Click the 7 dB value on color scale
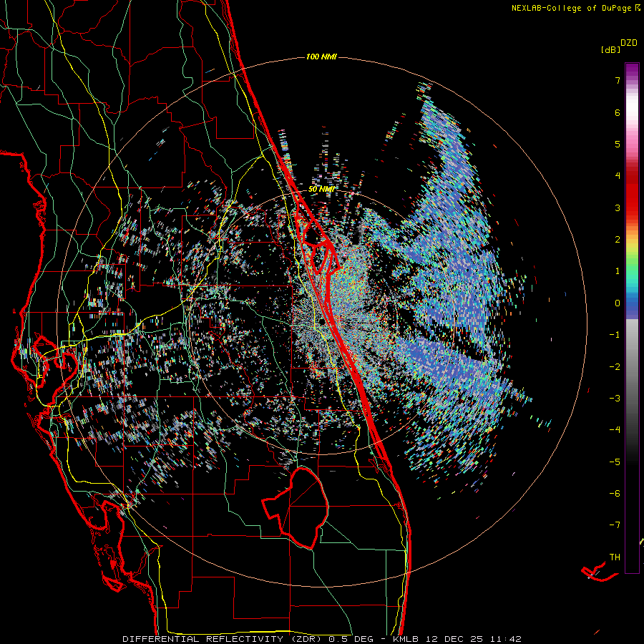This screenshot has width=644, height=644. [x=618, y=80]
